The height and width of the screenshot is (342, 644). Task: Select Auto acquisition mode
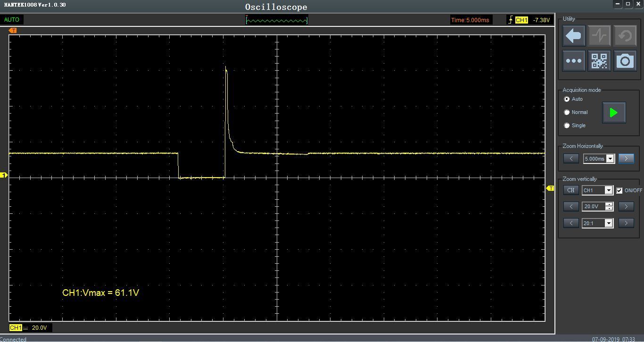click(x=567, y=99)
